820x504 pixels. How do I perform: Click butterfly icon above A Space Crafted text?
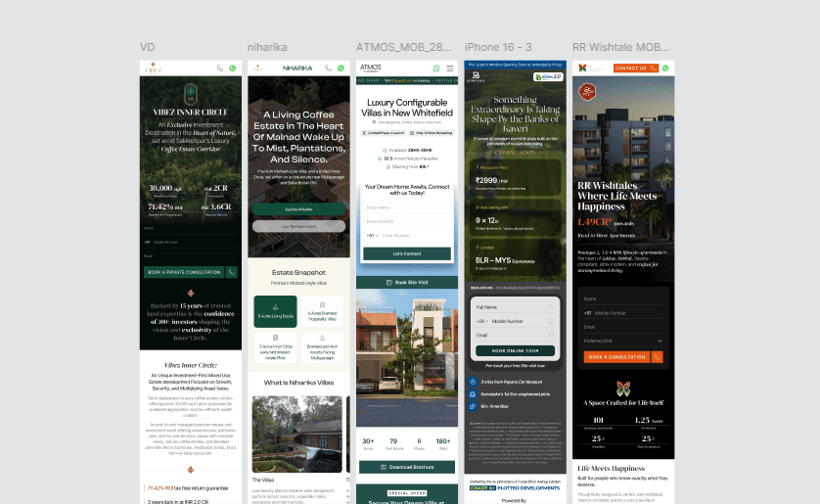[623, 389]
